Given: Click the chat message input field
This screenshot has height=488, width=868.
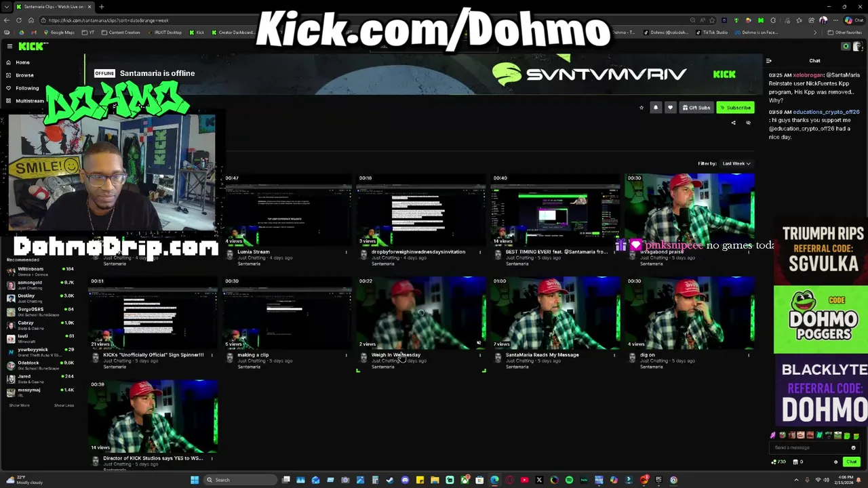Looking at the screenshot, I should pos(810,447).
